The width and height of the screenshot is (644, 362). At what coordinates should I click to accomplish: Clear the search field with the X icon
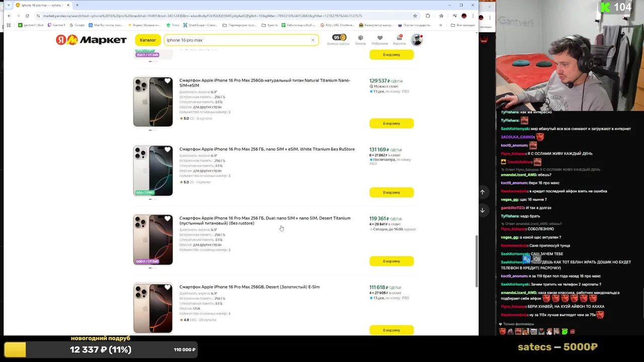tap(312, 40)
